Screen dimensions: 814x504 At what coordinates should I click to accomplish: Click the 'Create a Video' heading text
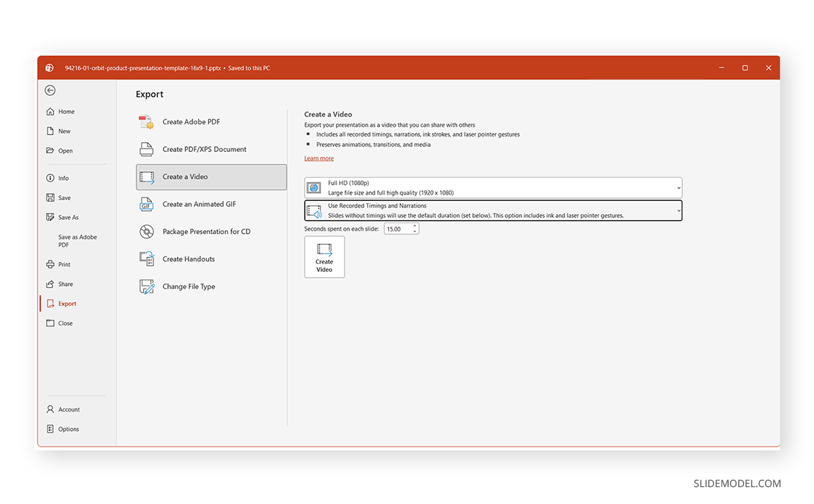[328, 115]
